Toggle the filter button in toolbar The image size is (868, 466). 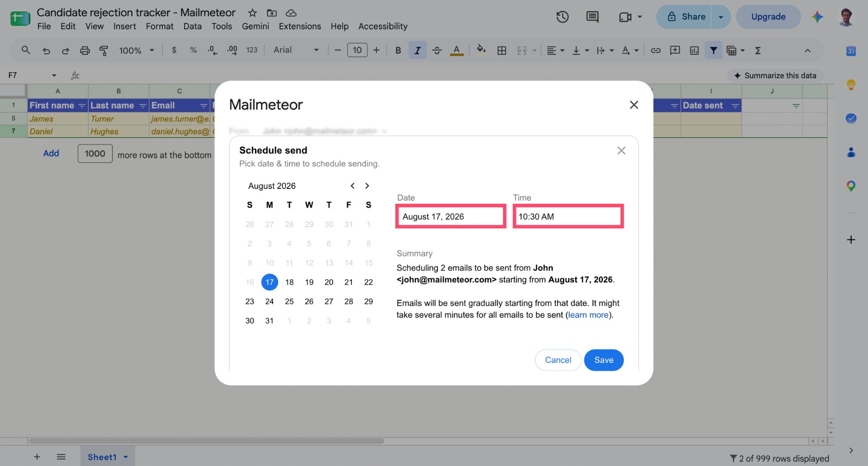[x=713, y=50]
